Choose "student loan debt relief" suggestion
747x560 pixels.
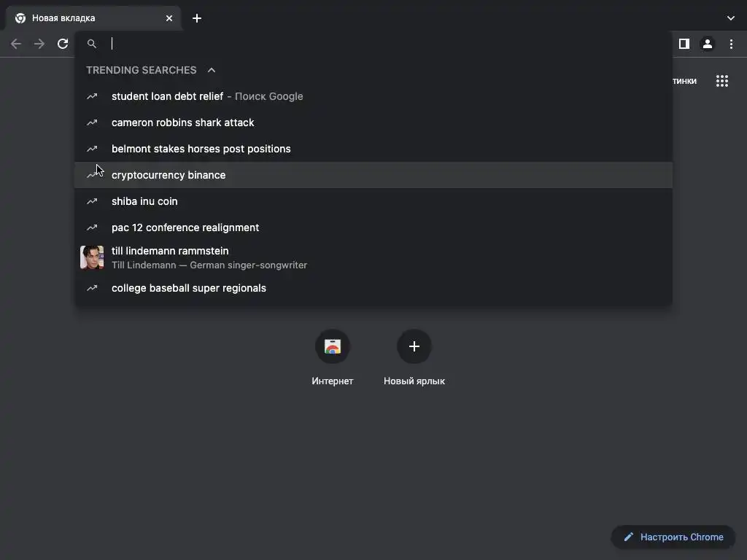(x=168, y=96)
